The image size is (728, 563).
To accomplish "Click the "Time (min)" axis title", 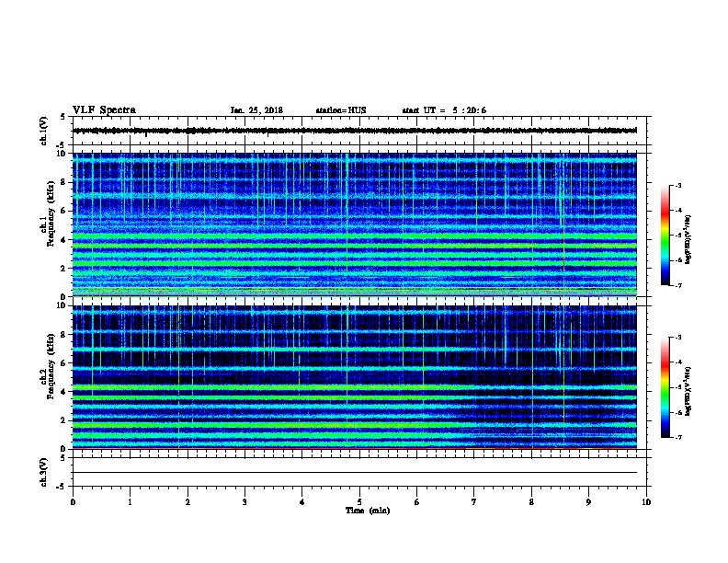I will click(x=368, y=511).
